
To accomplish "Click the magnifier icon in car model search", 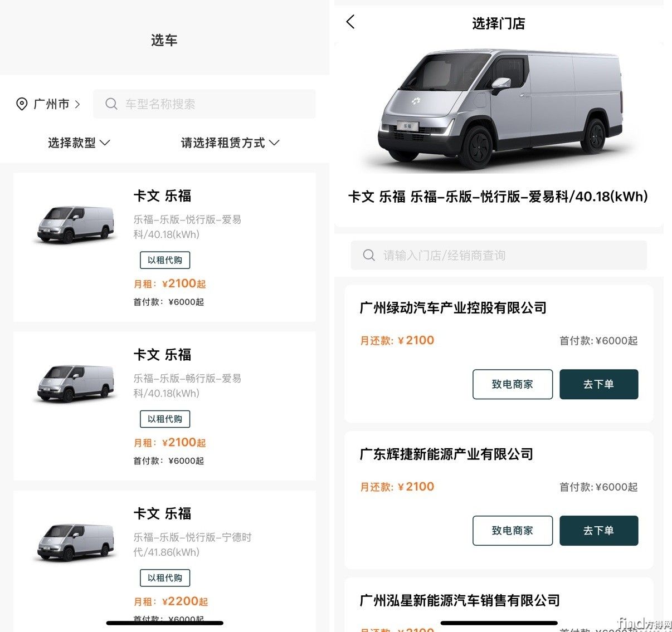I will pyautogui.click(x=111, y=104).
